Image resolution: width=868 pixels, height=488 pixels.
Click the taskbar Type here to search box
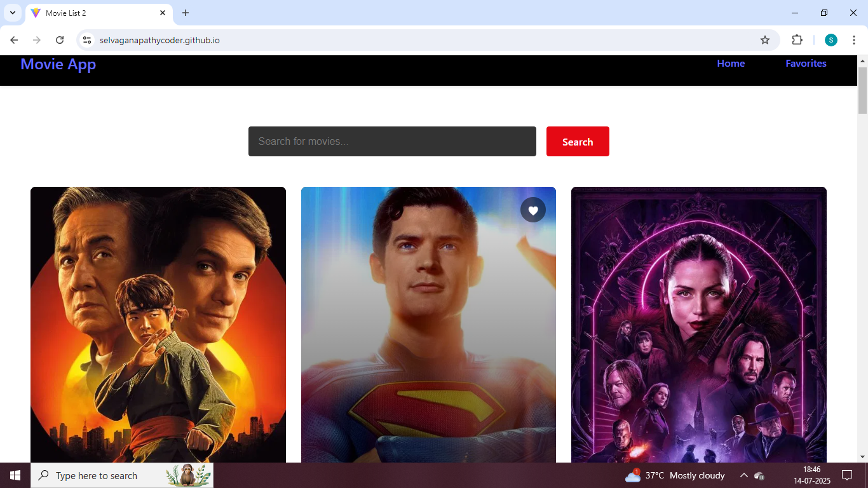[122, 475]
